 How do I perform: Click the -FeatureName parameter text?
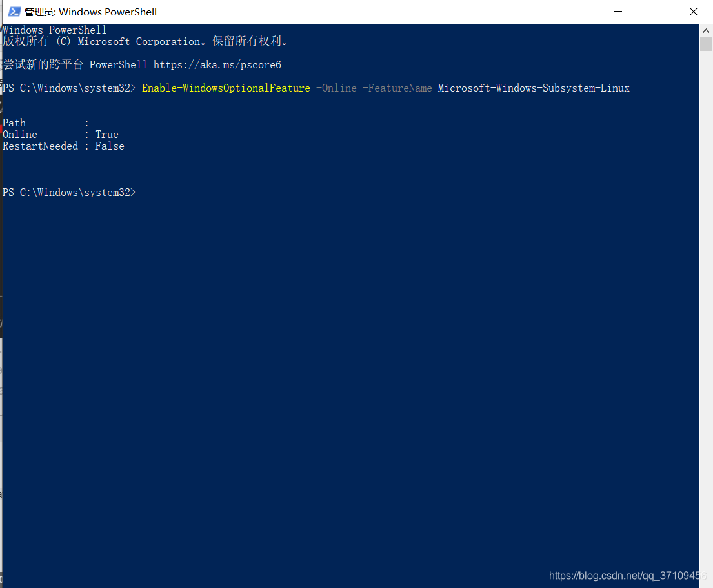[x=397, y=88]
